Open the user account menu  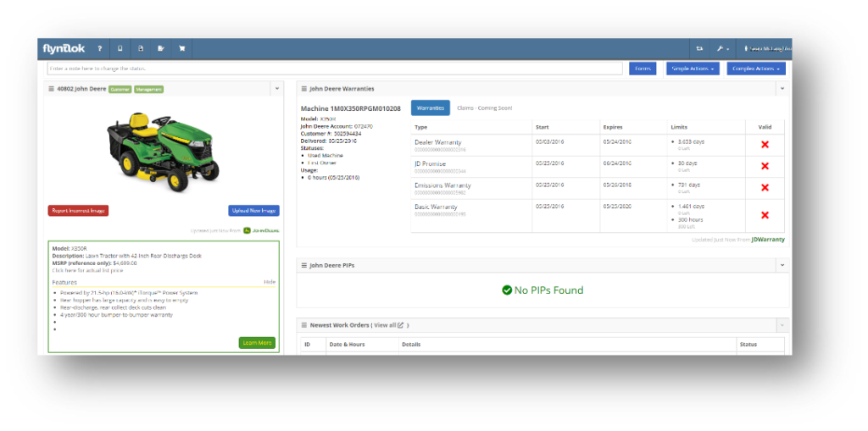coord(768,48)
